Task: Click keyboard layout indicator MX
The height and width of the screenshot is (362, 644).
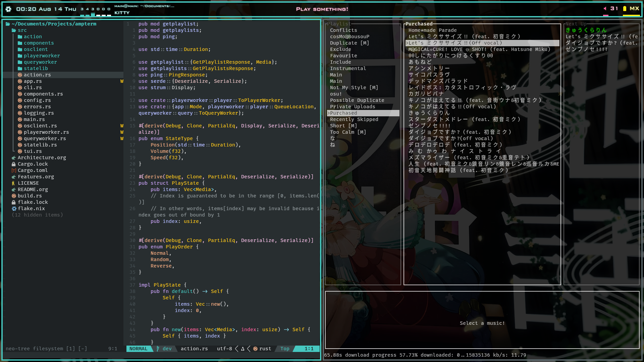Action: [634, 9]
